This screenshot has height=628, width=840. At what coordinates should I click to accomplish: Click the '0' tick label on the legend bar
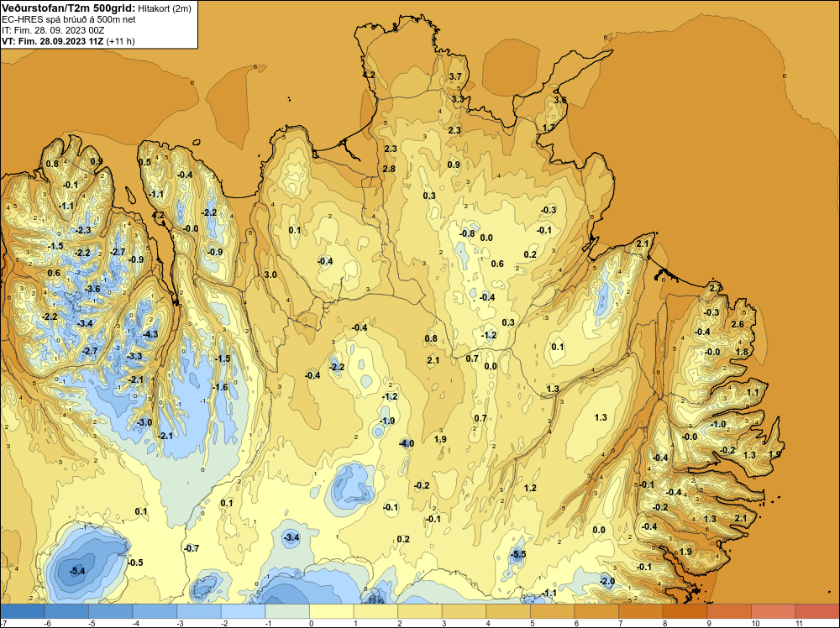pyautogui.click(x=312, y=623)
